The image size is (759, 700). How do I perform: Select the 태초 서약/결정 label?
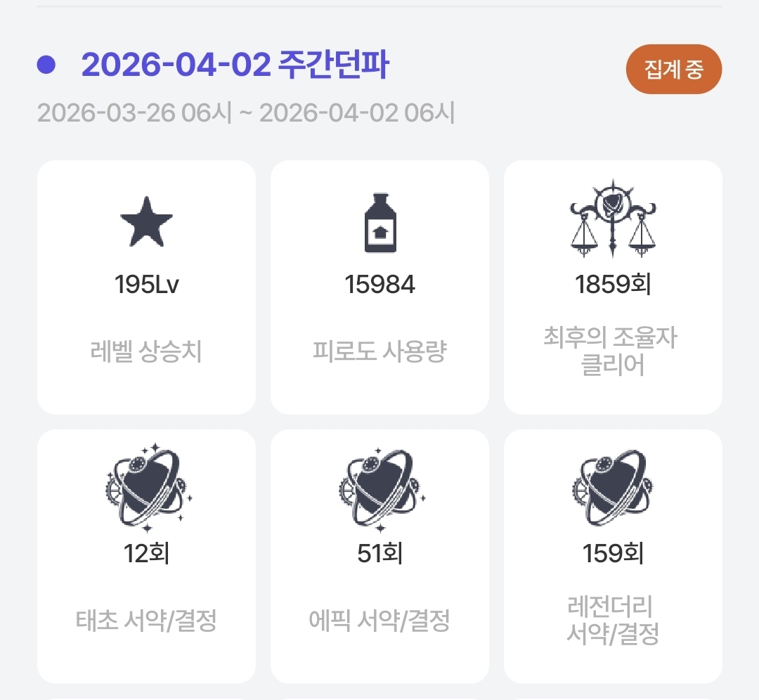pos(146,621)
